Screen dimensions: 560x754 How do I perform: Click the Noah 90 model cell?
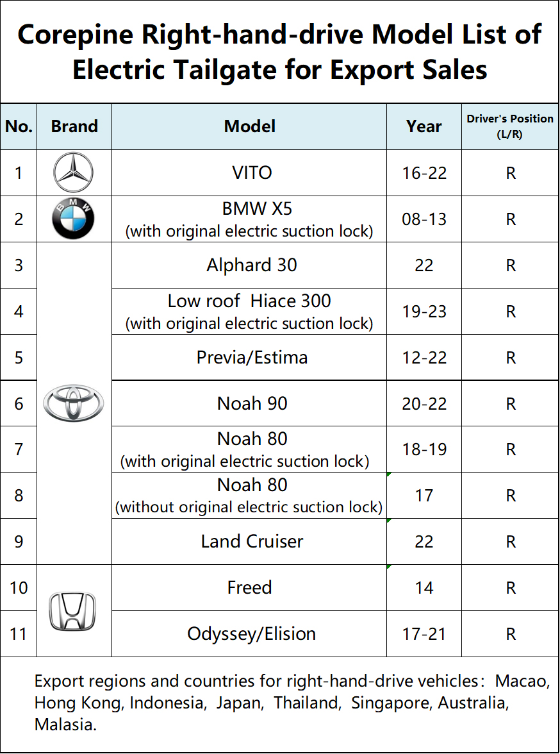(x=252, y=403)
